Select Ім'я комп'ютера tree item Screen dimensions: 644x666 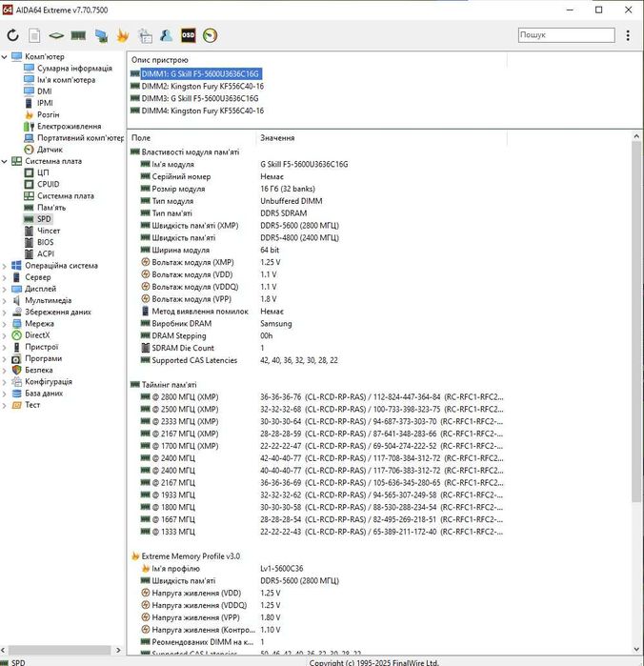[66, 80]
